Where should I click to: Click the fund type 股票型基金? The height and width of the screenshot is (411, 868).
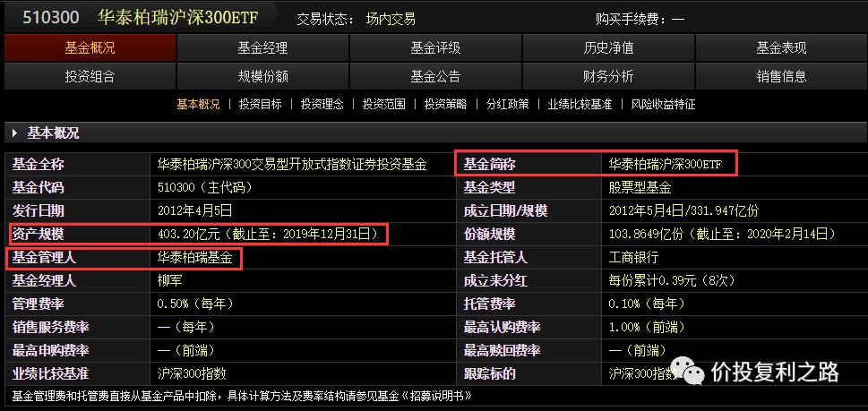(640, 187)
